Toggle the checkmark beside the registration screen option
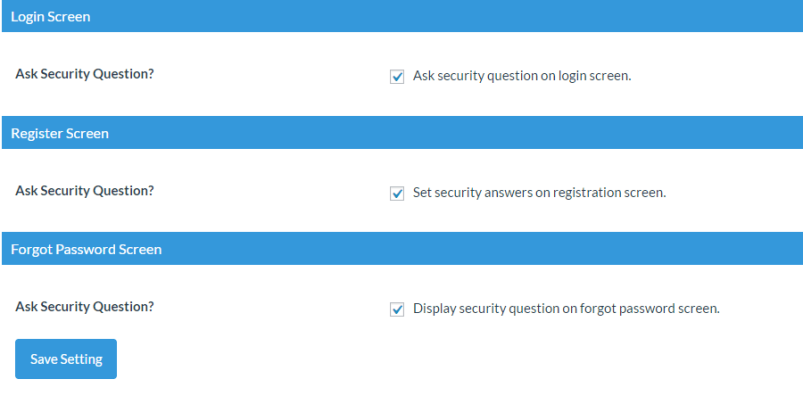The height and width of the screenshot is (404, 803). pos(397,193)
